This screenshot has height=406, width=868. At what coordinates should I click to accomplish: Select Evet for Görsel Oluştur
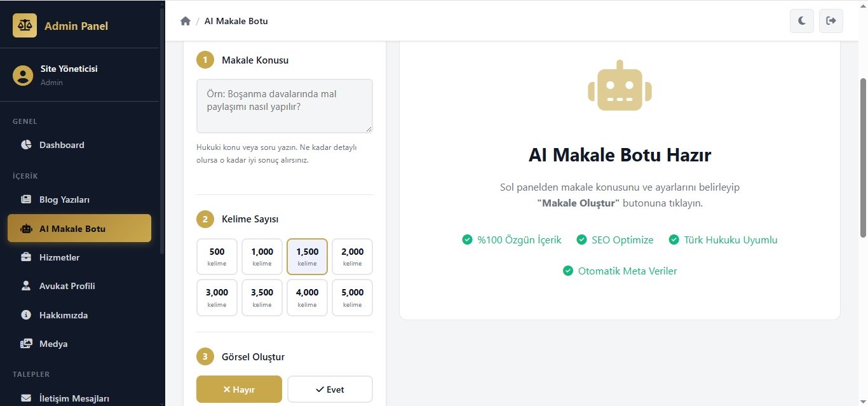[x=330, y=389]
